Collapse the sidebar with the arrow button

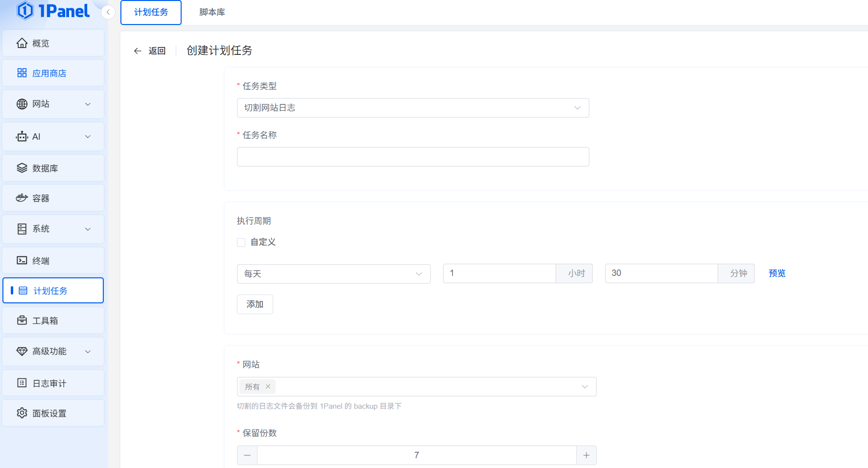point(108,12)
